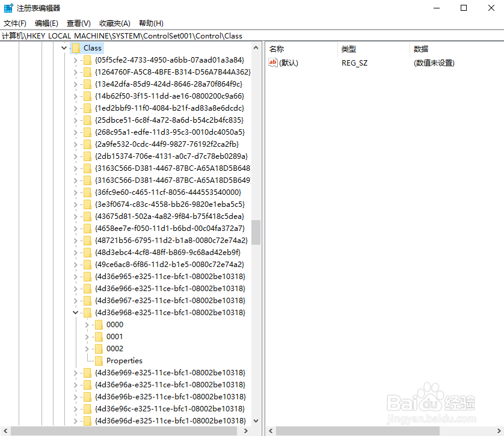504x436 pixels.
Task: Click folder icon of {48d3ebc4-4cf8-48ff-b869-9c68ad42eb9f}
Action: pos(87,252)
